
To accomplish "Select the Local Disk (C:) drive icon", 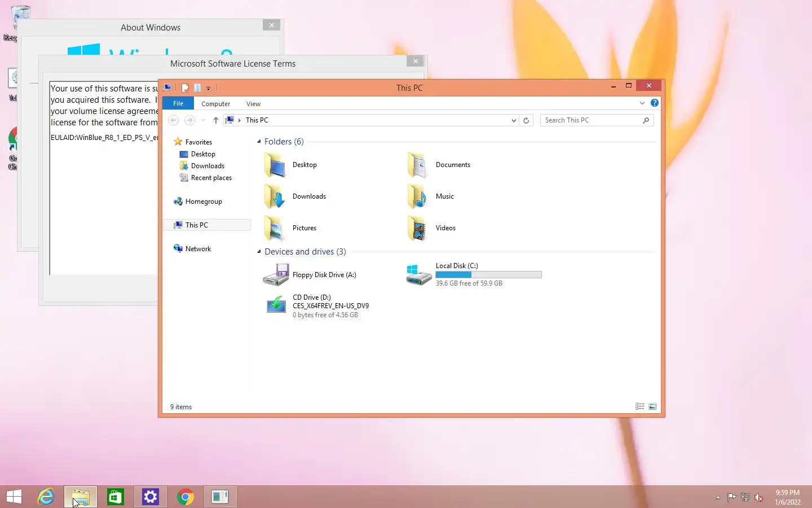I will 419,275.
